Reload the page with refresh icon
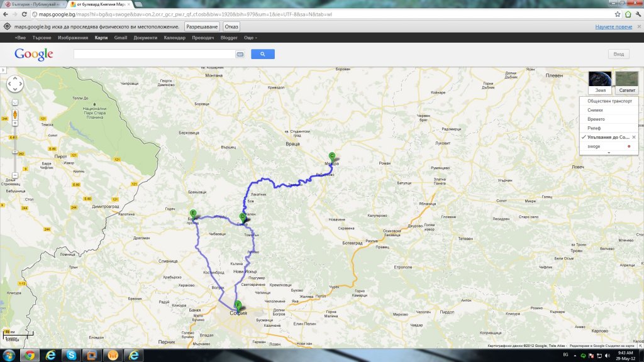644x362 pixels. (x=25, y=14)
